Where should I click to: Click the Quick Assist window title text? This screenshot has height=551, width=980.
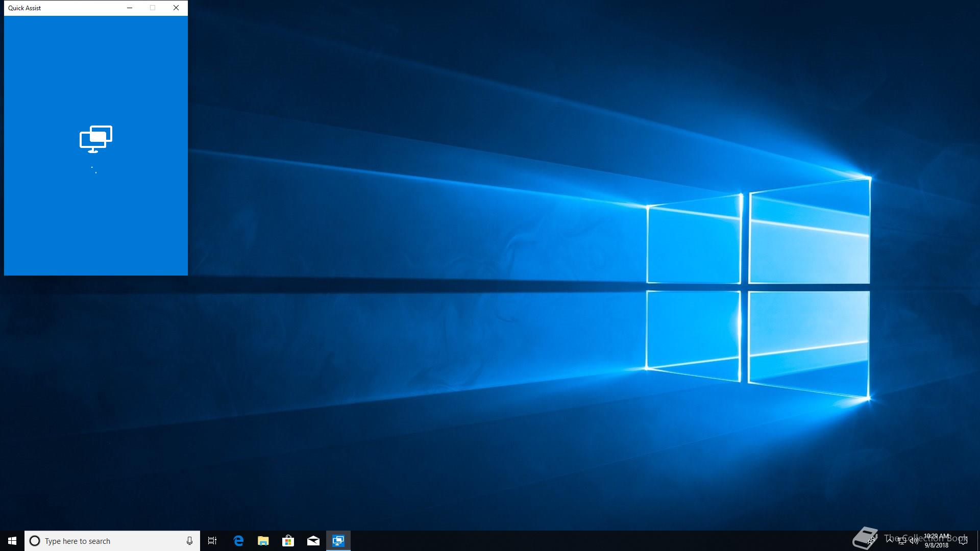[x=24, y=8]
